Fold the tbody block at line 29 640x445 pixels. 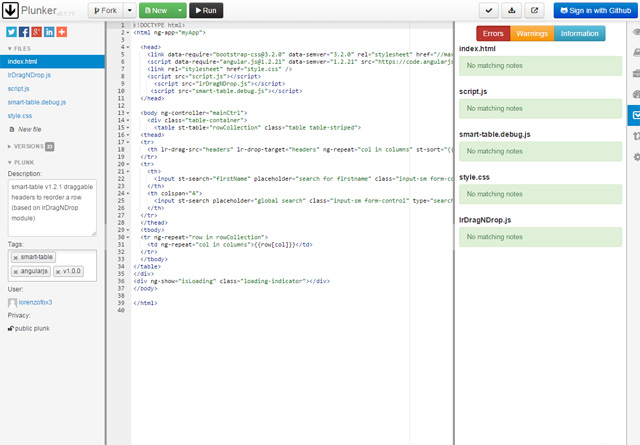[128, 230]
